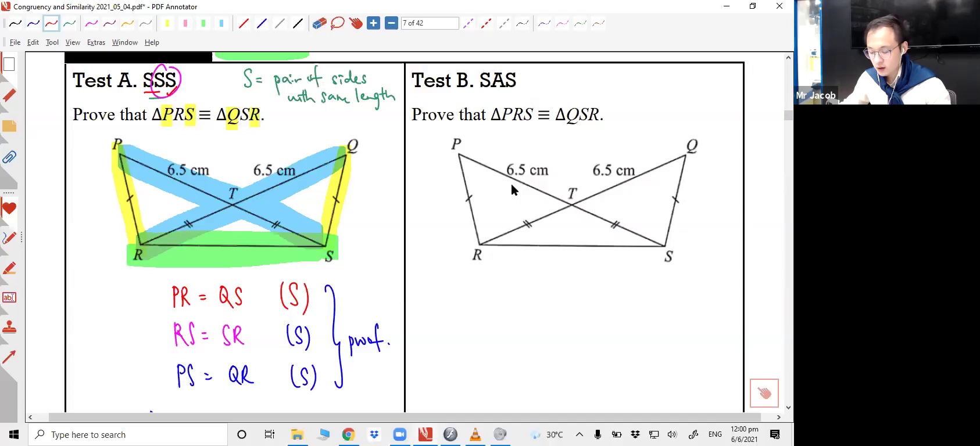The width and height of the screenshot is (980, 446).
Task: Select the blue pen preset
Action: click(x=33, y=24)
